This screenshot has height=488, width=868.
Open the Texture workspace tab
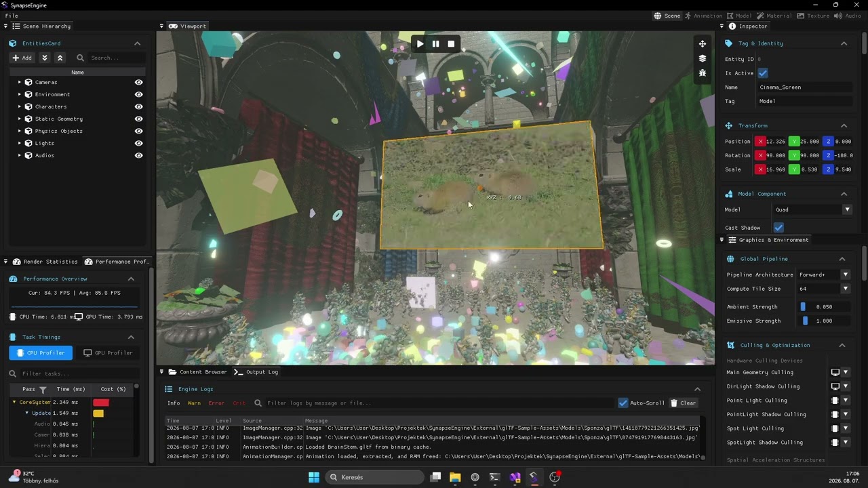[813, 16]
